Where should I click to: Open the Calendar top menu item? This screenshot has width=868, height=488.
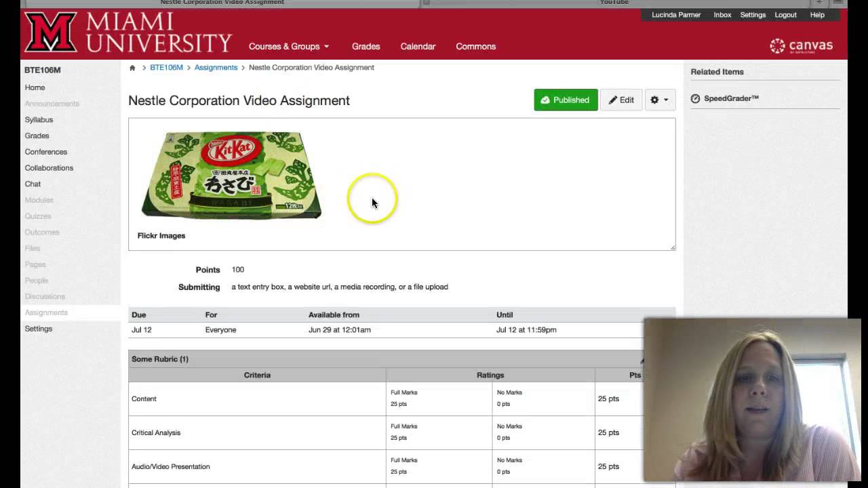coord(418,46)
